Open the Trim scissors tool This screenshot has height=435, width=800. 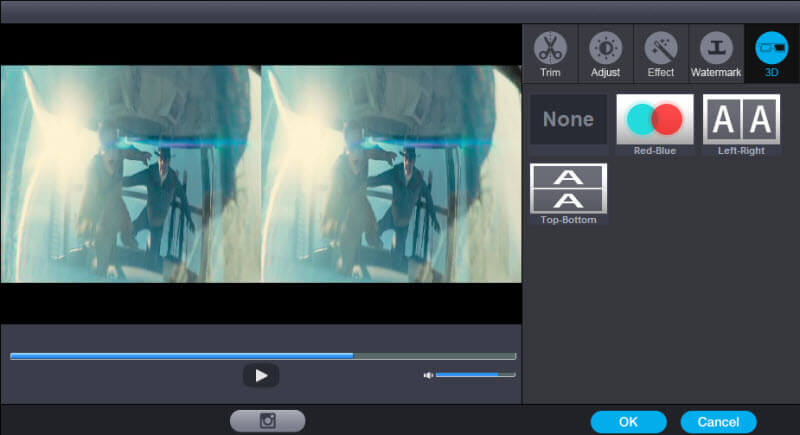click(550, 48)
